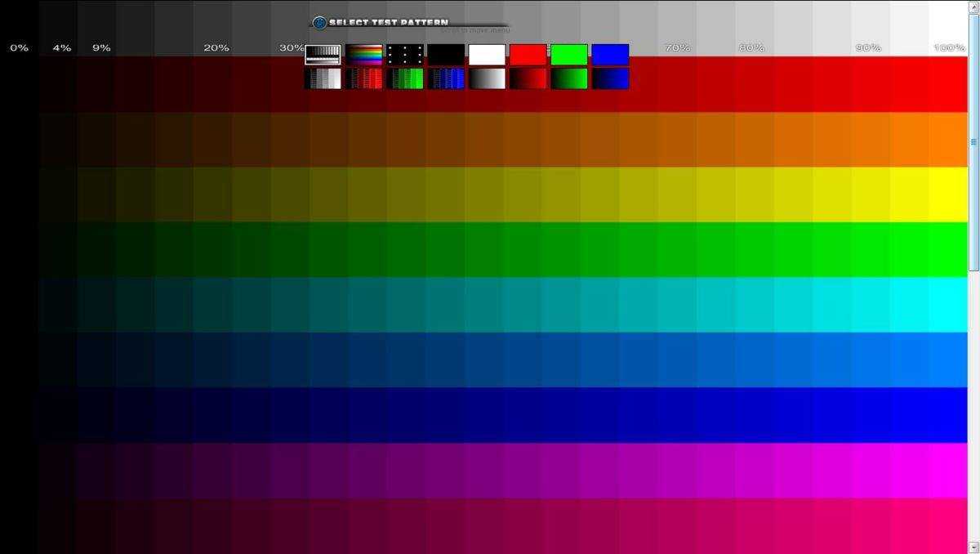Click the scroll down arrow on the vertical scrollbar
The image size is (980, 554).
point(973,547)
